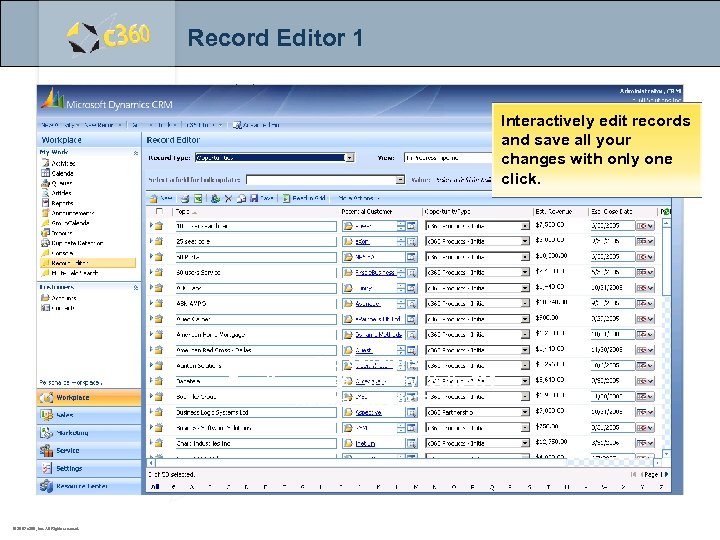Screen dimensions: 720x540
Task: Click the Workplace area icon
Action: coord(46,398)
